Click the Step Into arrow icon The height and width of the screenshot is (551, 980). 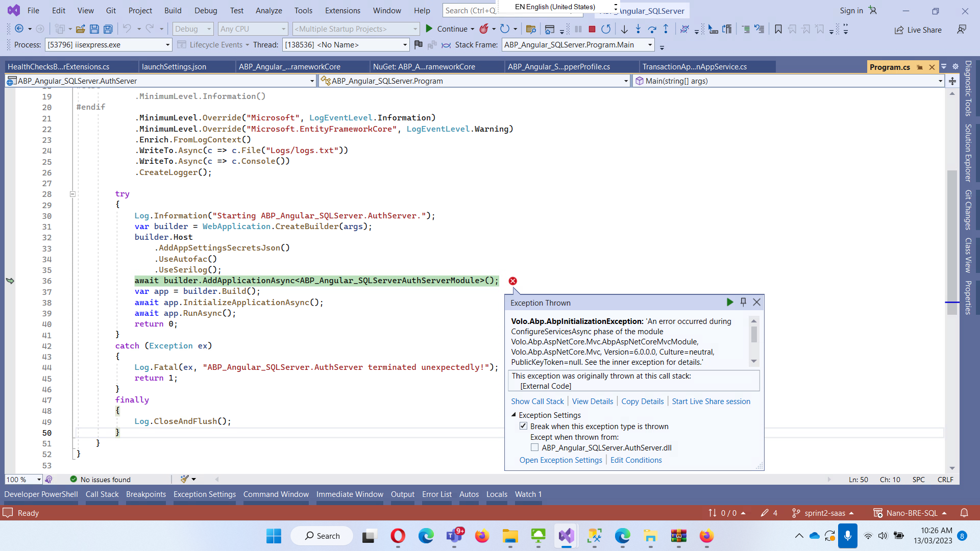point(638,29)
